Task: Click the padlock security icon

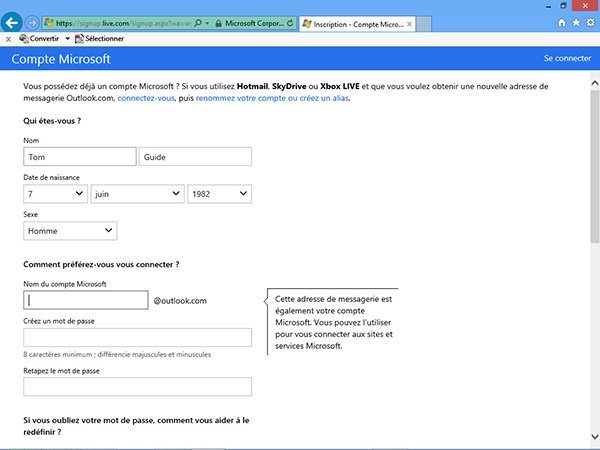Action: pos(218,23)
